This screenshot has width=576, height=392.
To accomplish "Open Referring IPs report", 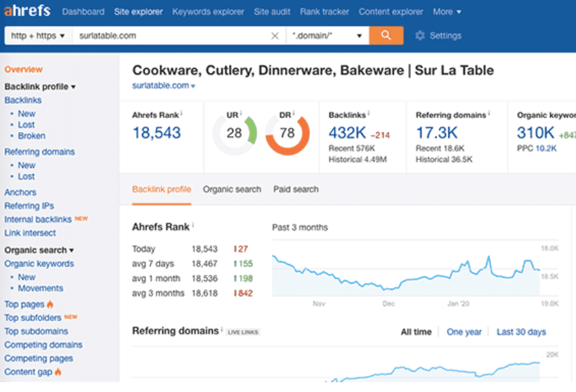I will (29, 206).
